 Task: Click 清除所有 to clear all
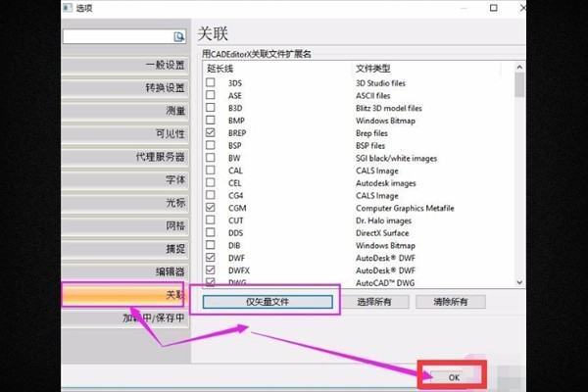451,302
